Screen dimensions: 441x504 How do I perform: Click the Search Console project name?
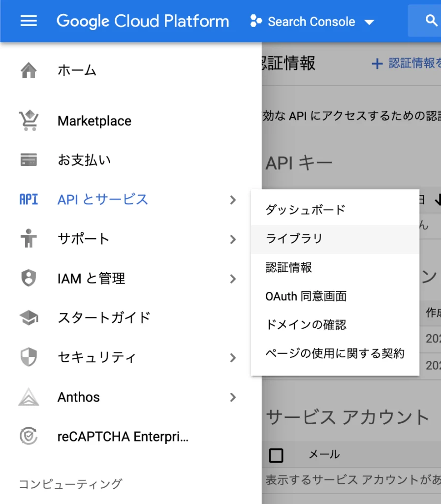coord(312,22)
